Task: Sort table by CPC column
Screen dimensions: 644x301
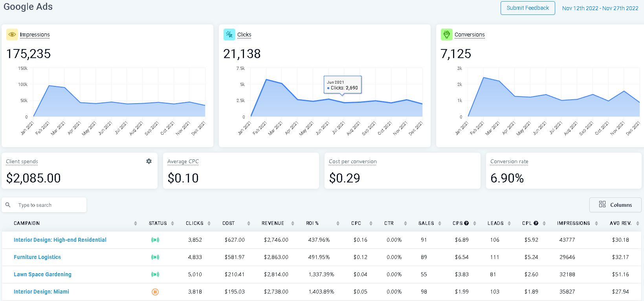Action: (371, 223)
